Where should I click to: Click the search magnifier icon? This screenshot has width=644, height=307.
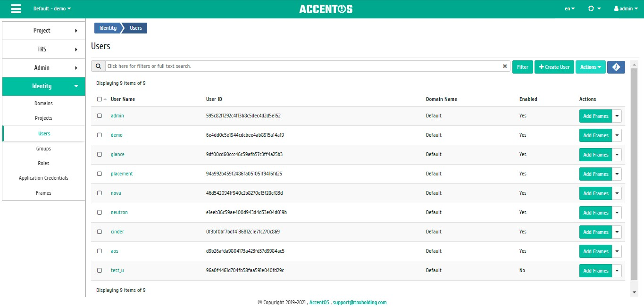(98, 66)
